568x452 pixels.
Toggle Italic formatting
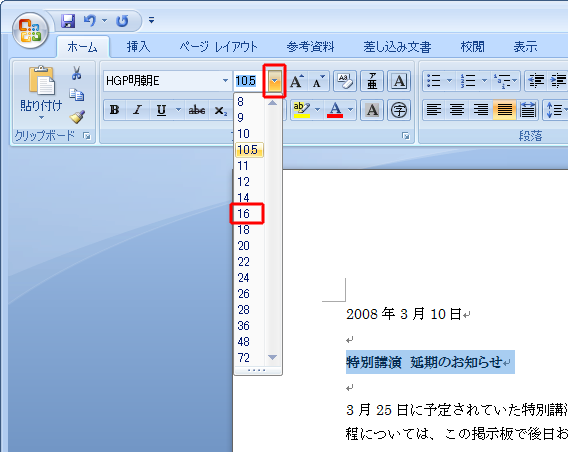click(x=137, y=110)
